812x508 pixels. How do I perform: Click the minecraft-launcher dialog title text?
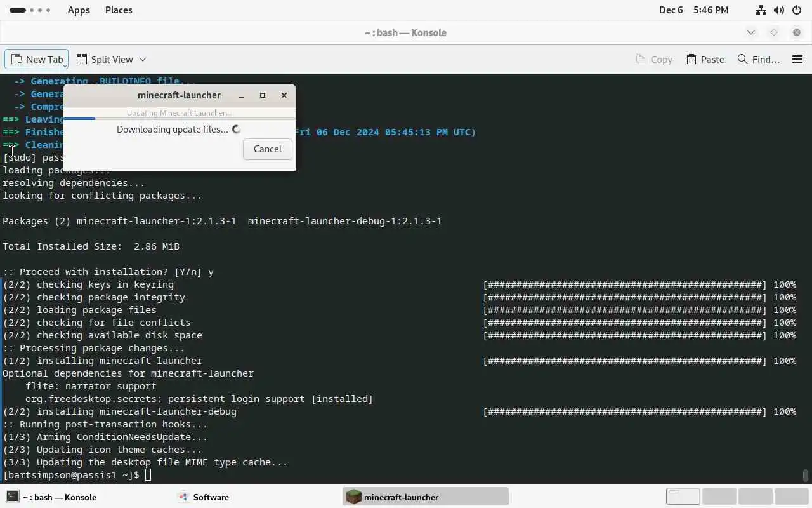[x=179, y=95]
